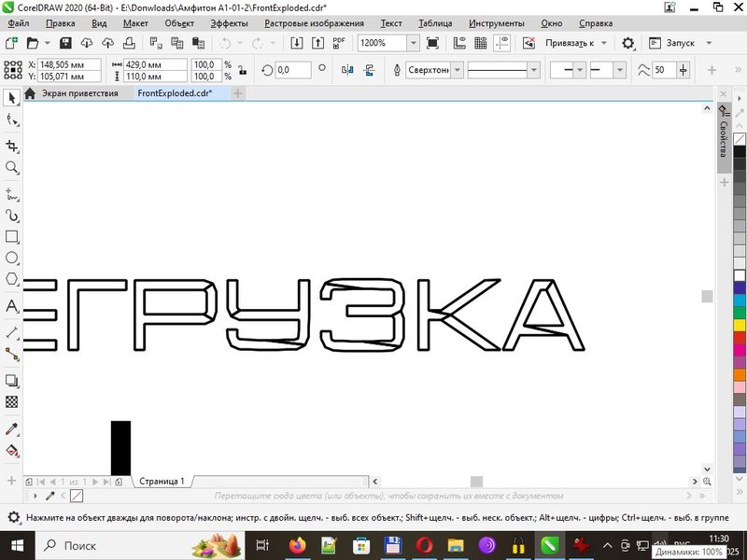Switch to the Экран приветствия tab
This screenshot has width=747, height=560.
80,93
